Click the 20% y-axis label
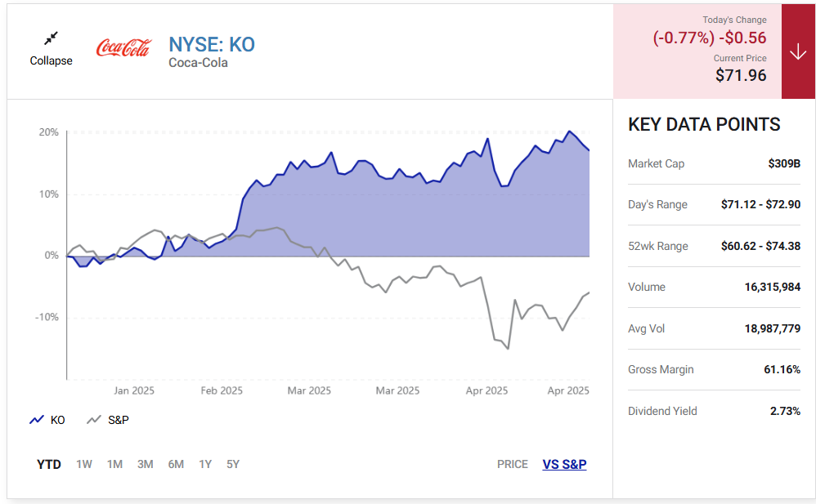816x504 pixels. 48,132
